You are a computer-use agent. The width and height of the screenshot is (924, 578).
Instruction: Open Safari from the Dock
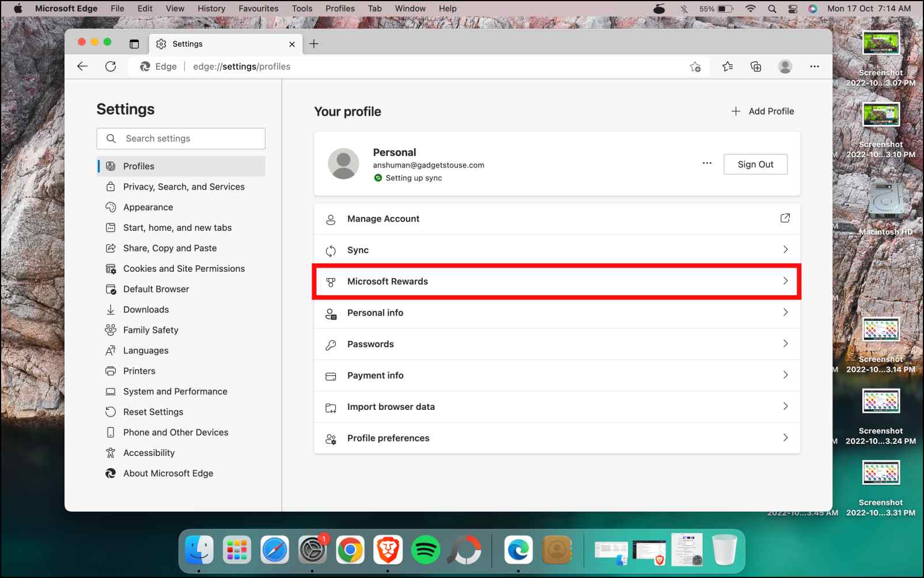coord(275,550)
